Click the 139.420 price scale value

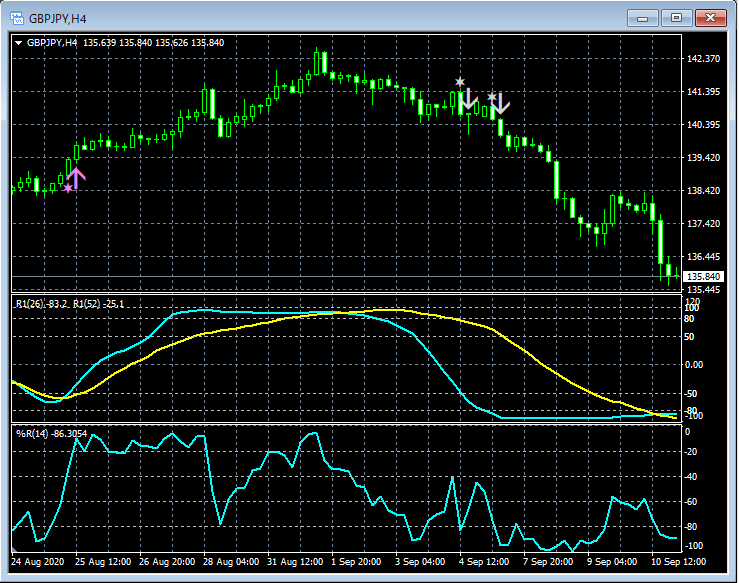pos(703,157)
